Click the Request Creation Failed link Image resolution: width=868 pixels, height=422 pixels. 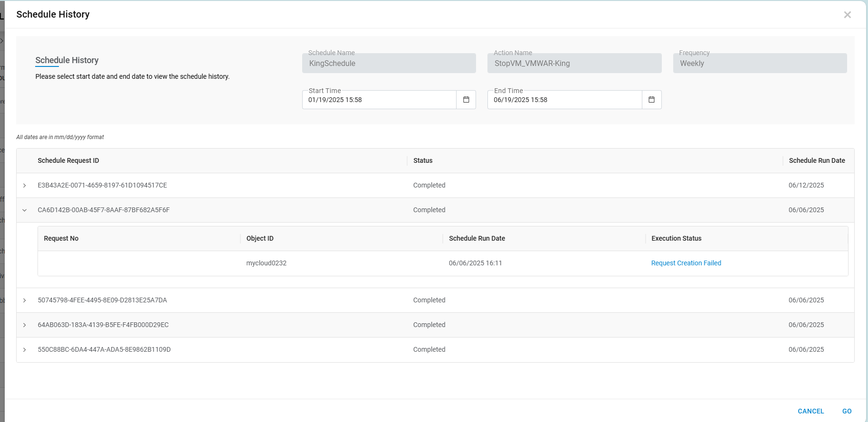686,263
